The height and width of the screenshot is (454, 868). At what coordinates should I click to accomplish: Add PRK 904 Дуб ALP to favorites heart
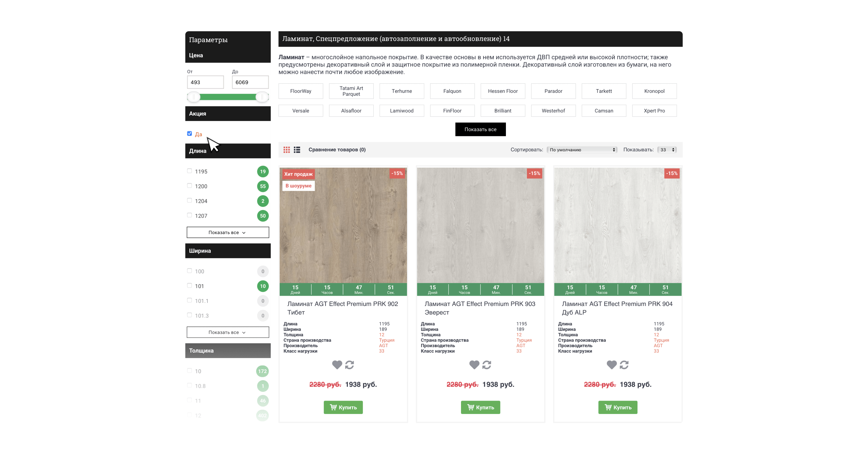[612, 365]
